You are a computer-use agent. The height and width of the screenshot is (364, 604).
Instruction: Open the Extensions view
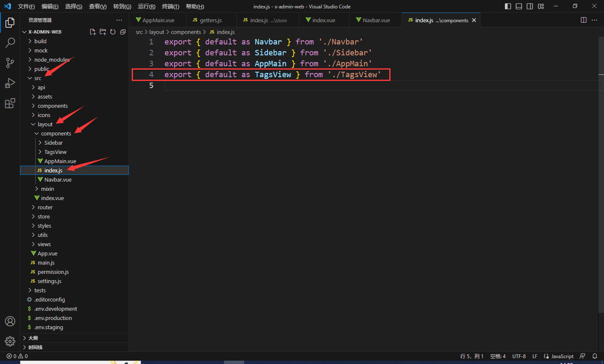[x=10, y=103]
